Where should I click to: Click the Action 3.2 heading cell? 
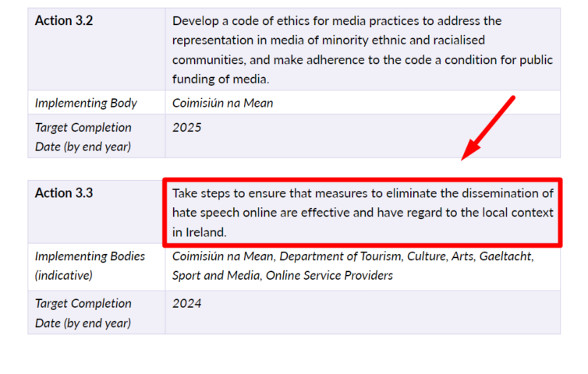pos(64,21)
